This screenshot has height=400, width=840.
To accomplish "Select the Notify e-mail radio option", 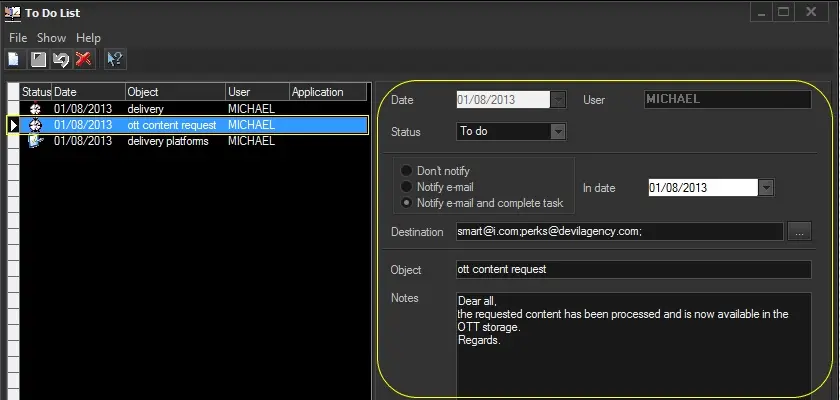I will tap(407, 187).
